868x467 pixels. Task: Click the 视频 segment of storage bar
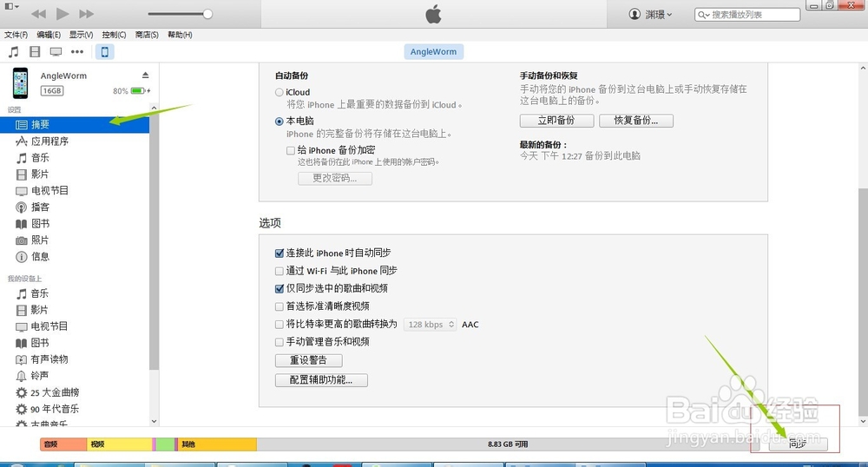pyautogui.click(x=120, y=444)
